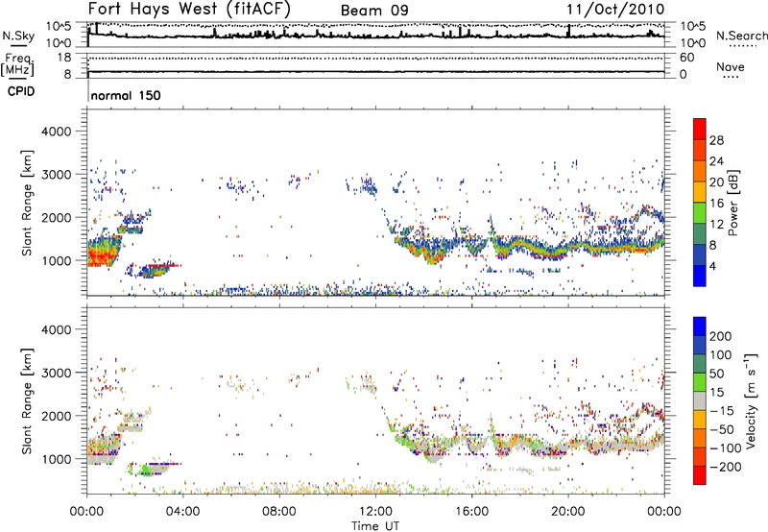Click "1000" on the power panel range axis
Image resolution: width=768 pixels, height=532 pixels.
click(x=56, y=260)
